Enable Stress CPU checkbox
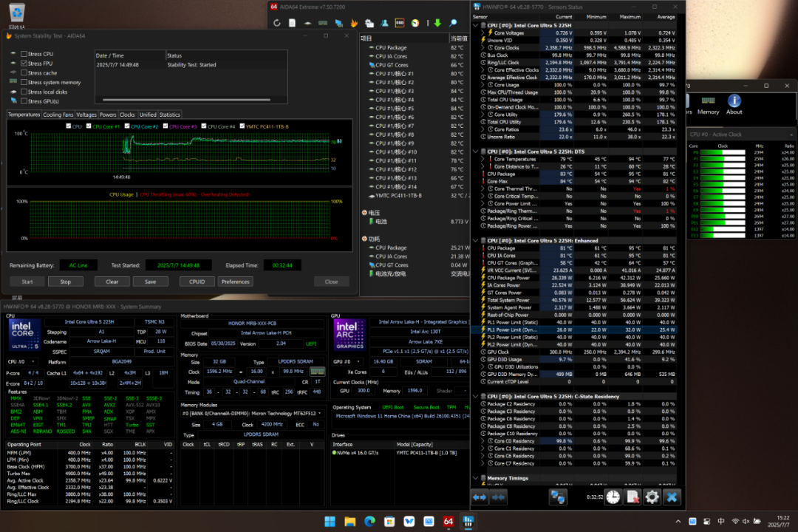Image resolution: width=798 pixels, height=532 pixels. [x=24, y=54]
